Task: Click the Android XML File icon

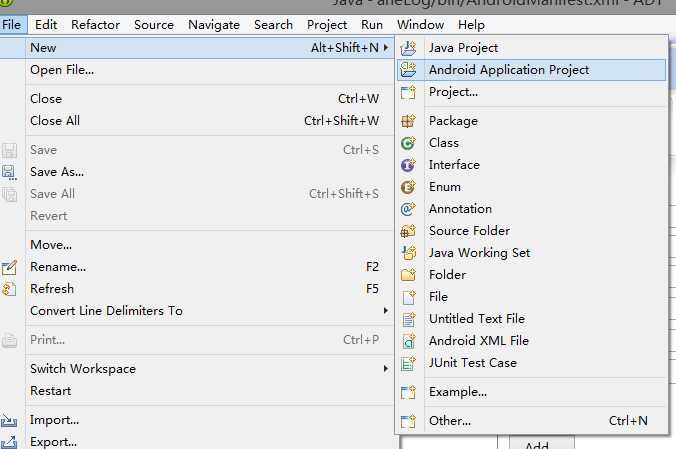Action: (x=408, y=341)
